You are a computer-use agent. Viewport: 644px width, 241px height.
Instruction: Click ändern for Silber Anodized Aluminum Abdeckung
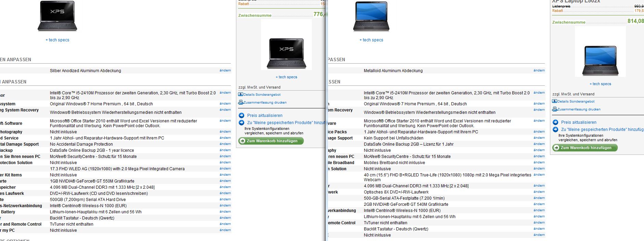click(225, 70)
